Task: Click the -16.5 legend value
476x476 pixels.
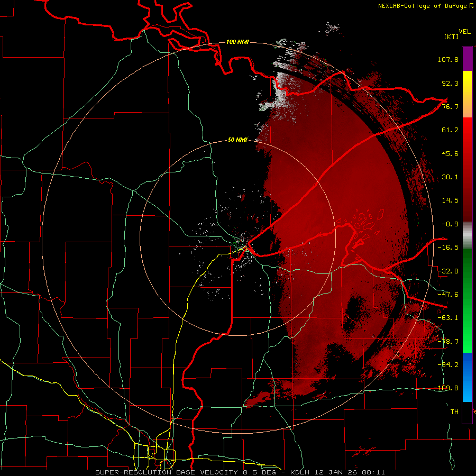Action: (448, 248)
